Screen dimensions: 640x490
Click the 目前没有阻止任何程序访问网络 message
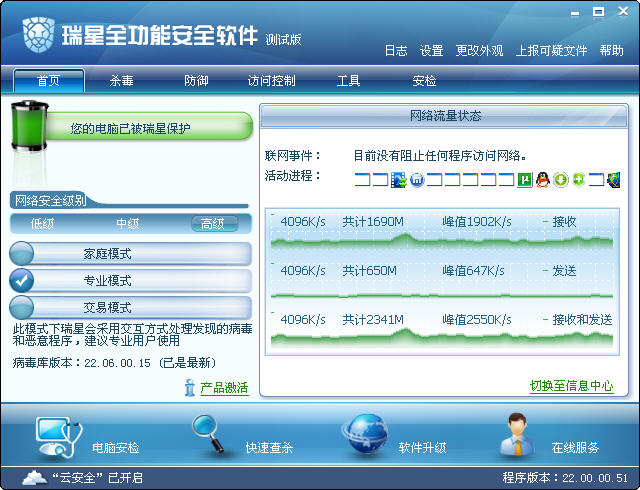coord(440,156)
